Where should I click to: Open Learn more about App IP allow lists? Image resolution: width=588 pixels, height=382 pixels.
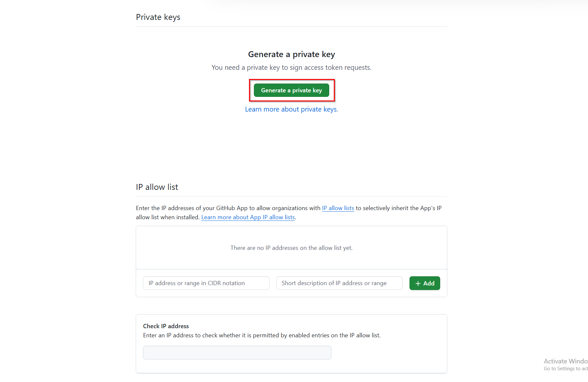(248, 217)
